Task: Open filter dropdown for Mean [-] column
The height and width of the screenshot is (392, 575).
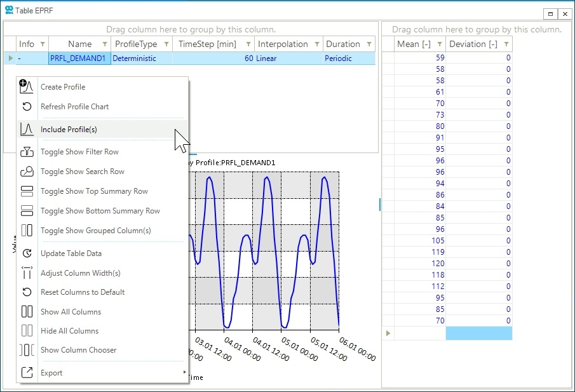Action: coord(438,44)
